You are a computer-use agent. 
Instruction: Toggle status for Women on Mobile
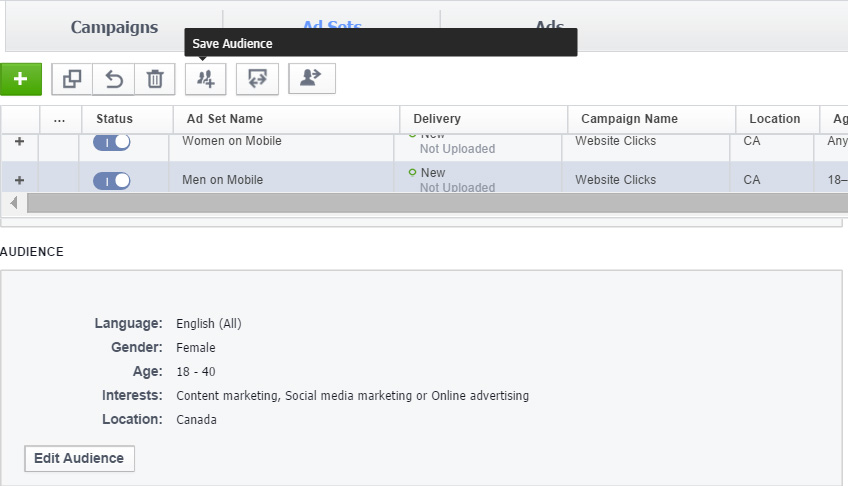click(x=111, y=142)
